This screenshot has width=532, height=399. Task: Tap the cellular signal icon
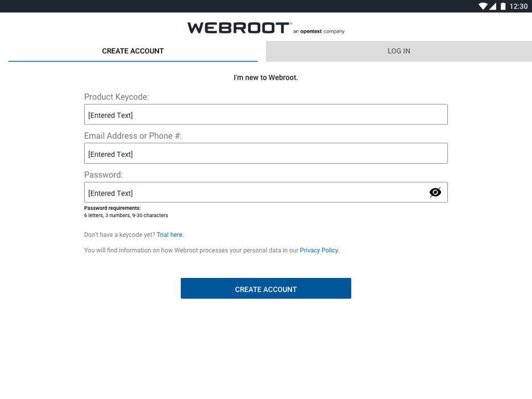(x=493, y=6)
